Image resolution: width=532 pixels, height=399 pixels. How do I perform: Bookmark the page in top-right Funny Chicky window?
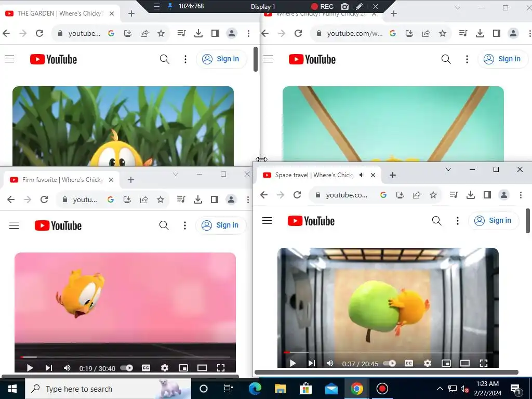[x=443, y=33]
